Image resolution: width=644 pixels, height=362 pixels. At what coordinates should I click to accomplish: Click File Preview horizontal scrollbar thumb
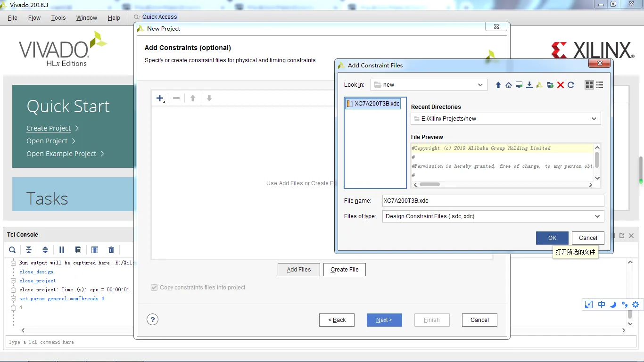[429, 184]
